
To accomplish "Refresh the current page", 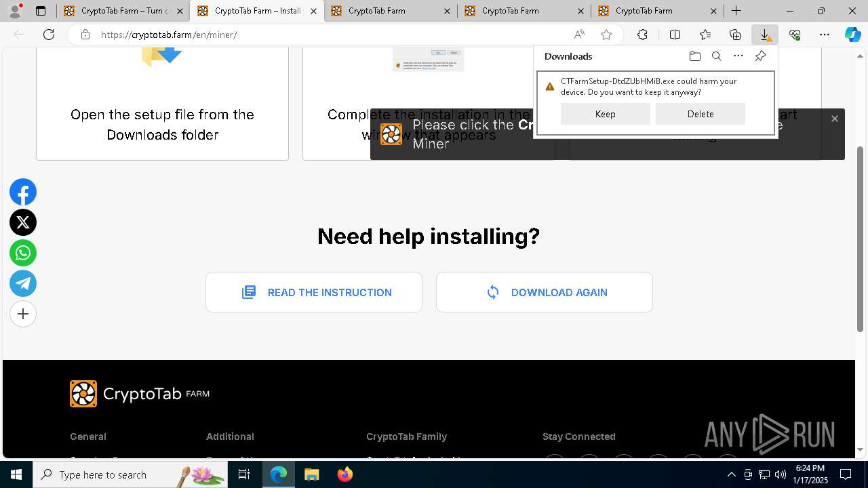I will tap(49, 35).
